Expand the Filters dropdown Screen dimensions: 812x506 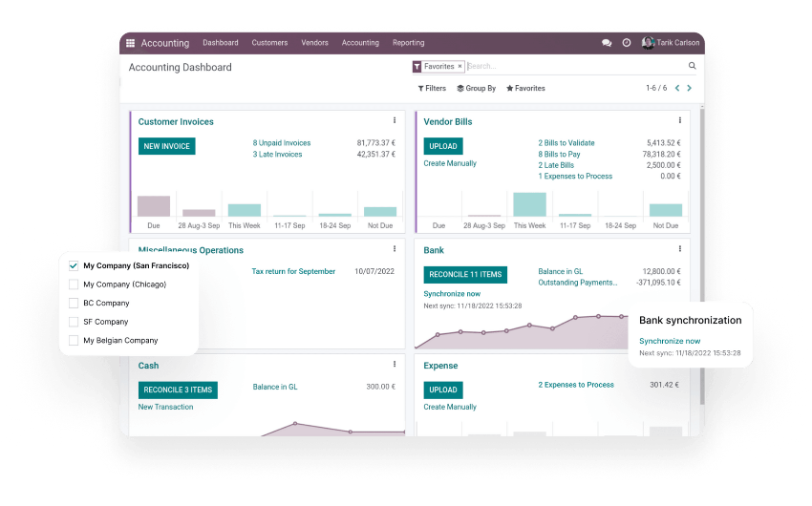(432, 89)
